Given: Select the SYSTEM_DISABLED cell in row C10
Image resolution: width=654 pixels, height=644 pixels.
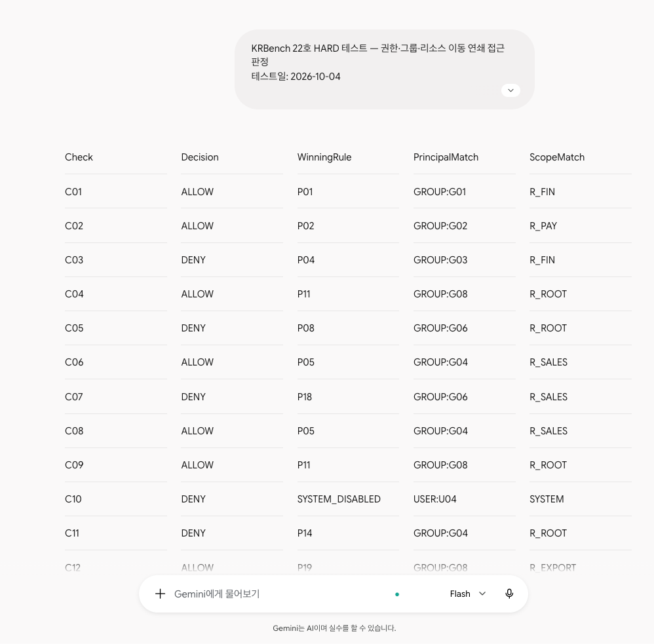Looking at the screenshot, I should pos(339,499).
